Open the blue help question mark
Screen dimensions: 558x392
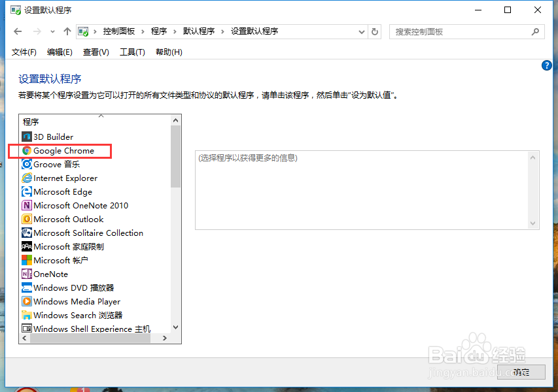[x=547, y=65]
